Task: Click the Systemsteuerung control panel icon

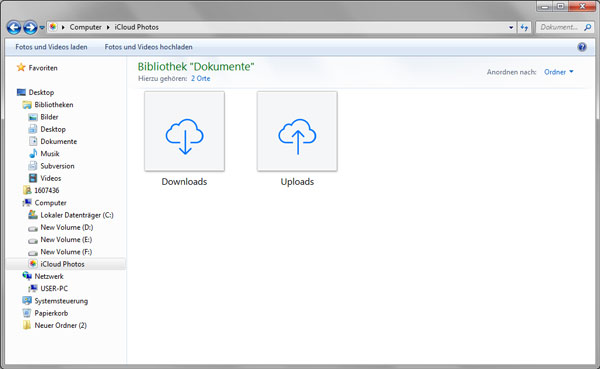Action: pyautogui.click(x=27, y=300)
